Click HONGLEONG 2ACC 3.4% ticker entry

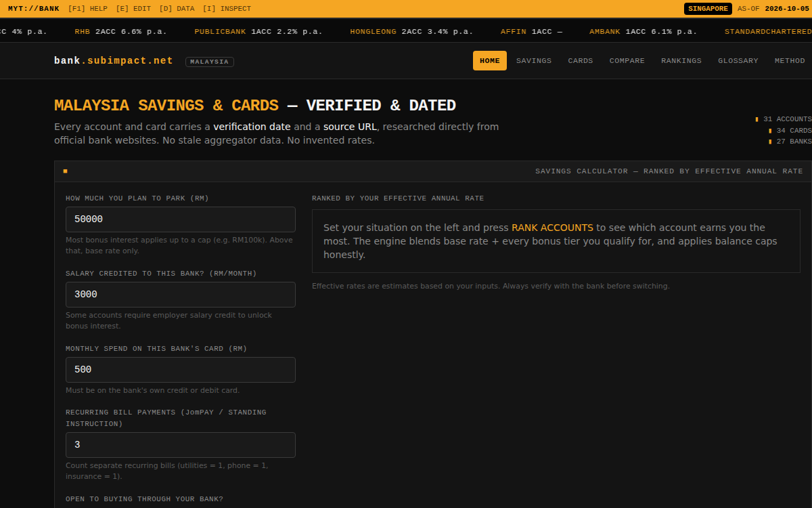tap(411, 32)
